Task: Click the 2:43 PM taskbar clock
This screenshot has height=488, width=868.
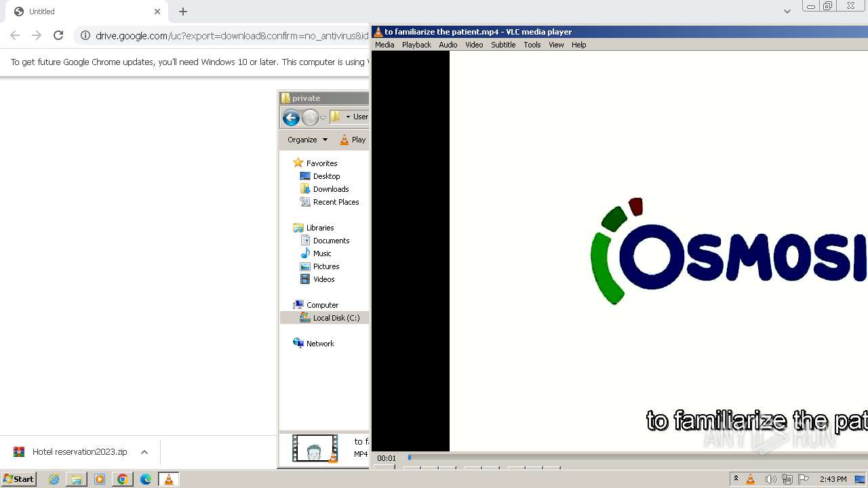Action: pyautogui.click(x=833, y=479)
